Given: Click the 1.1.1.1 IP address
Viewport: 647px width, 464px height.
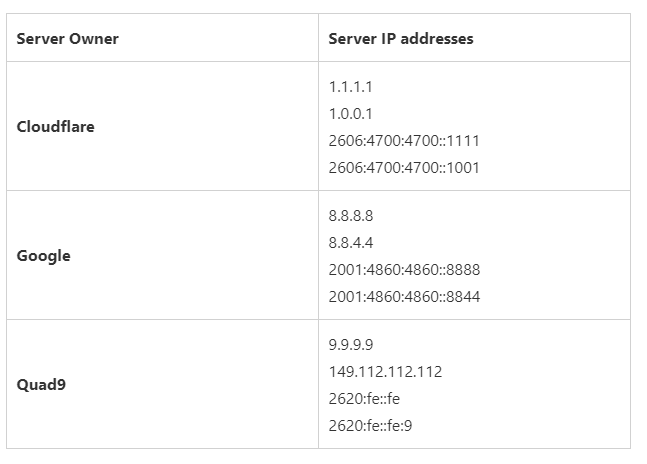Looking at the screenshot, I should [x=351, y=87].
